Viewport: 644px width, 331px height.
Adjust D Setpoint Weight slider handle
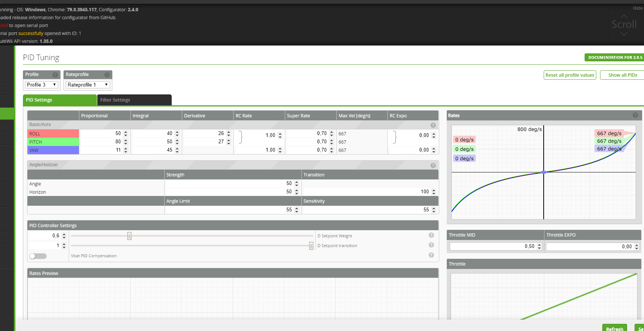click(129, 236)
